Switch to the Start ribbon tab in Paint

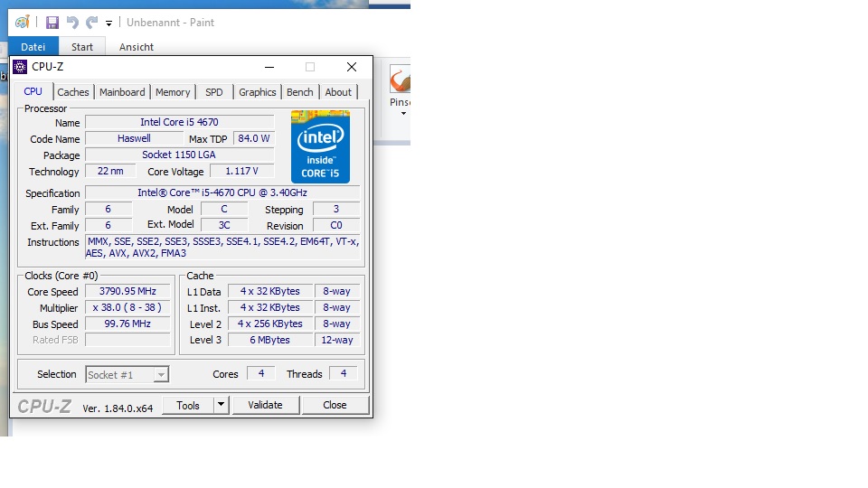click(x=82, y=47)
